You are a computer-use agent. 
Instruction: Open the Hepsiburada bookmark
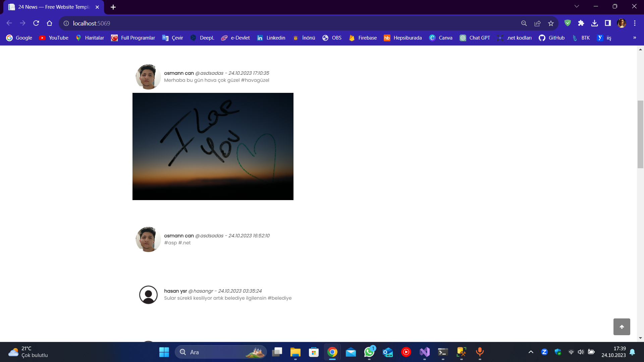point(403,38)
